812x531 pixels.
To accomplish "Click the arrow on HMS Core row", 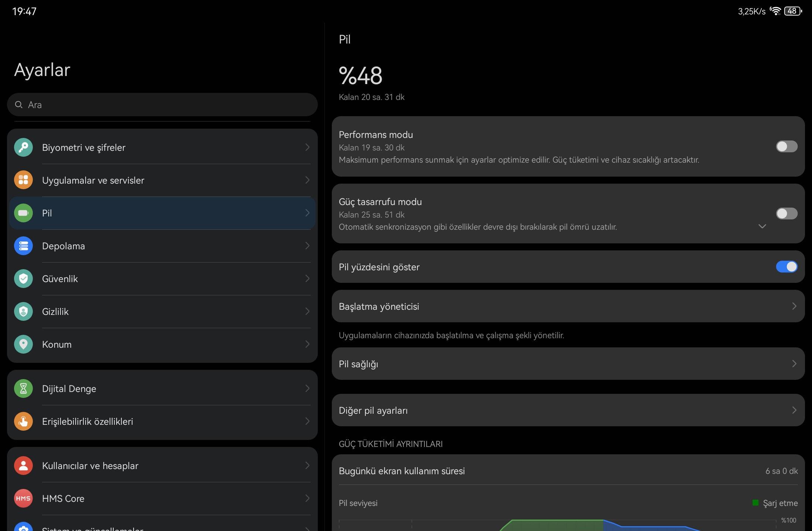I will coord(307,499).
